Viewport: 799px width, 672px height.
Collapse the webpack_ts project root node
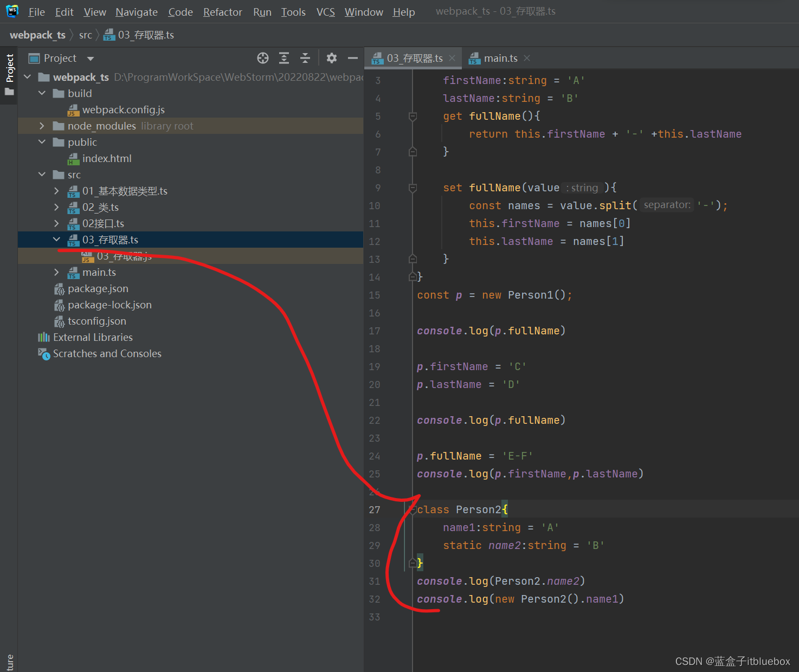click(27, 77)
